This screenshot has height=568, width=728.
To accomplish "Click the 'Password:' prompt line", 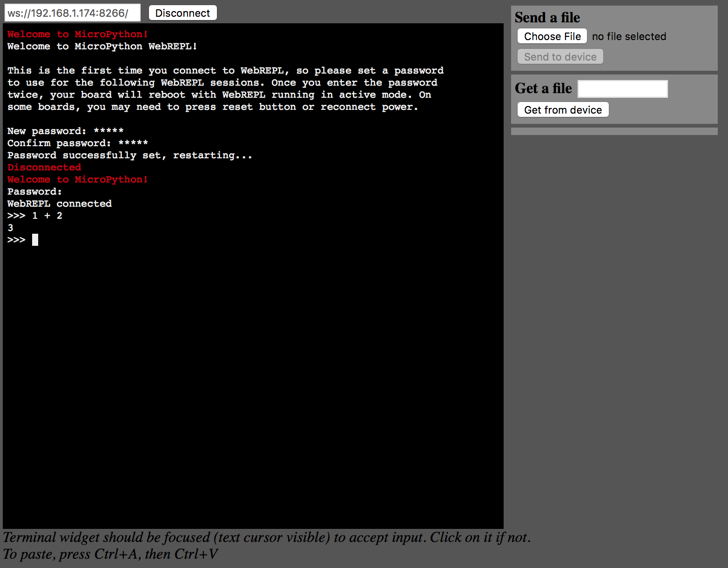I will coord(35,191).
